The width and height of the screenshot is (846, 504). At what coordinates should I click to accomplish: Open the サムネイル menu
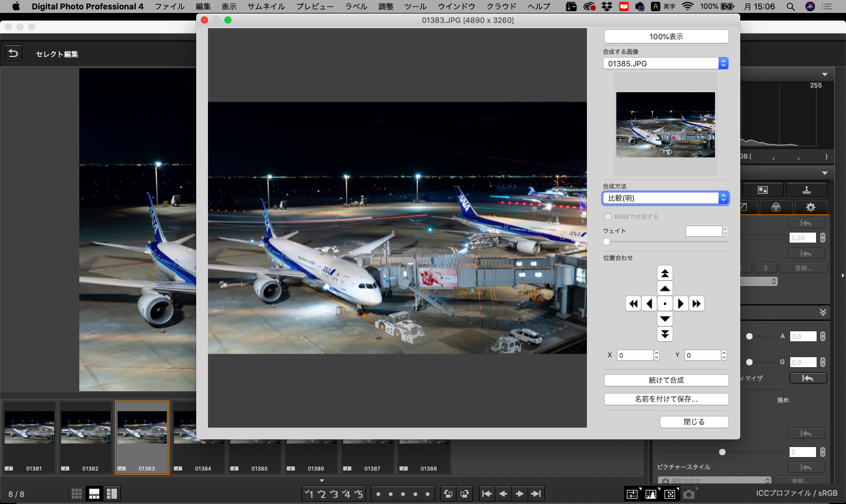(266, 6)
